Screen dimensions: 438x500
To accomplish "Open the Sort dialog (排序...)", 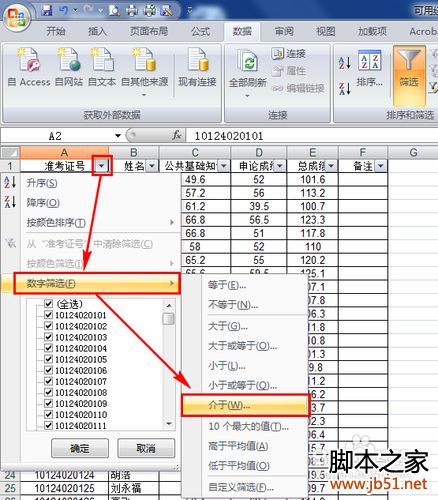I will (x=369, y=68).
